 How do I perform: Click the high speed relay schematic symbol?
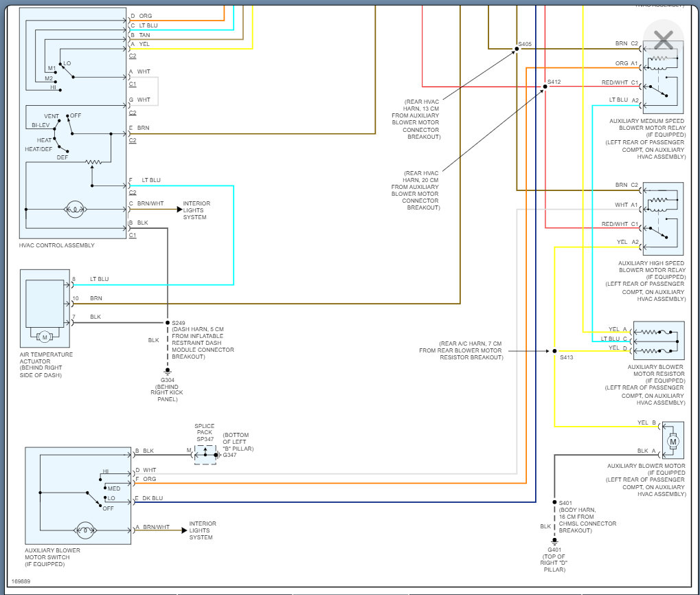tap(663, 218)
